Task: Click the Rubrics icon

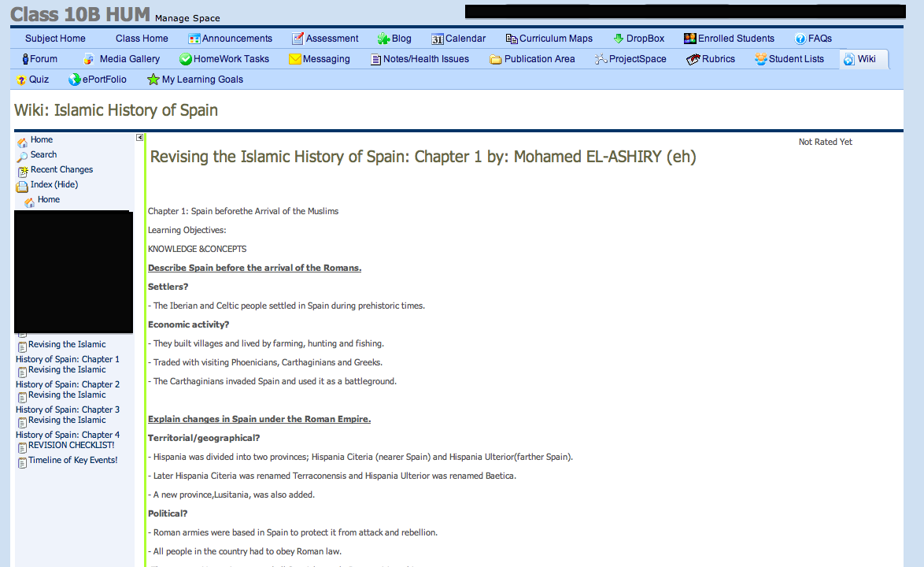Action: pos(693,59)
